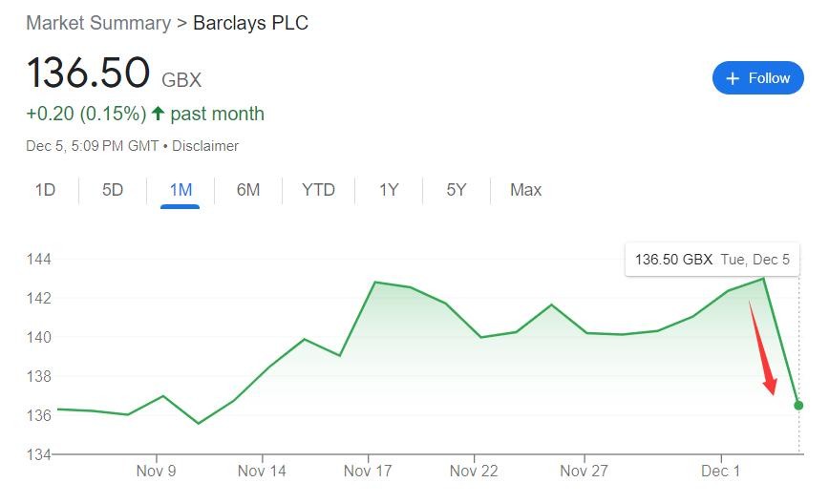Screen dimensions: 829x504
Task: Switch chart to 6M range
Action: (248, 190)
